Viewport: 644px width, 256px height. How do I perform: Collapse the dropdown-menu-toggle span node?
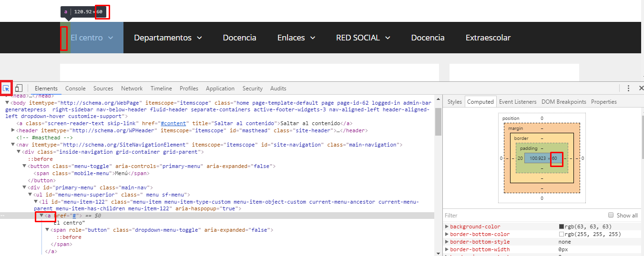pos(47,230)
